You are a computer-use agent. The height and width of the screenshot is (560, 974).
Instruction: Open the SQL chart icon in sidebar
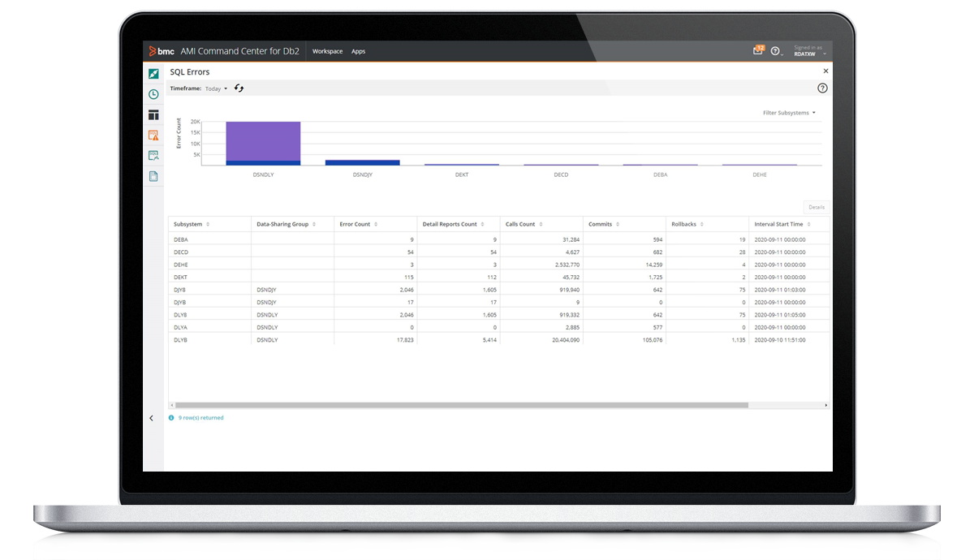pos(153,156)
